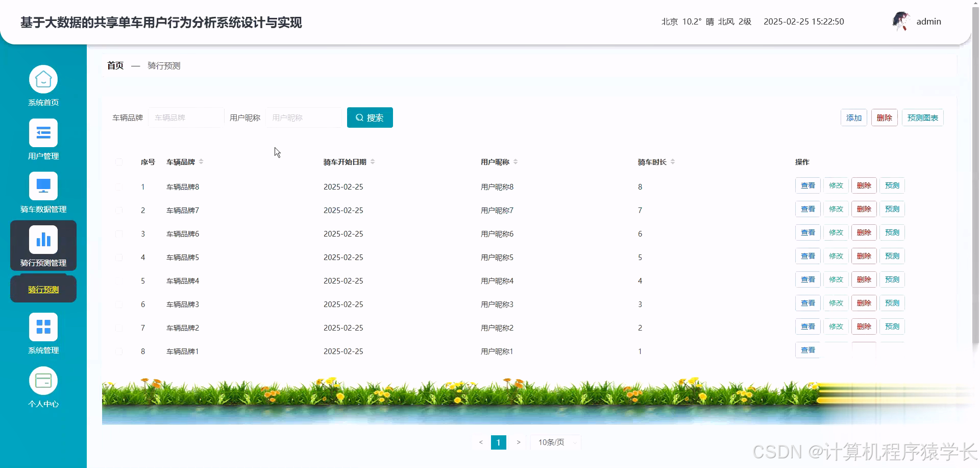Click the admin avatar image
This screenshot has width=980, height=468.
900,21
